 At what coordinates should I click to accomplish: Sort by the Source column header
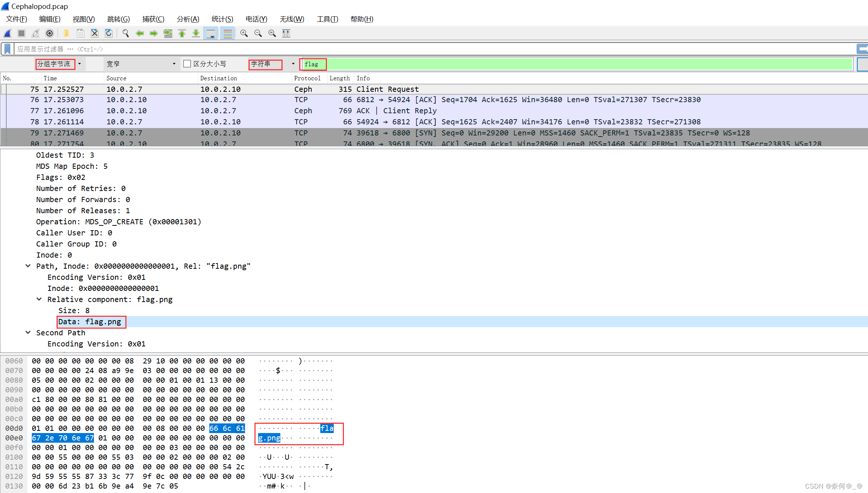[151, 78]
